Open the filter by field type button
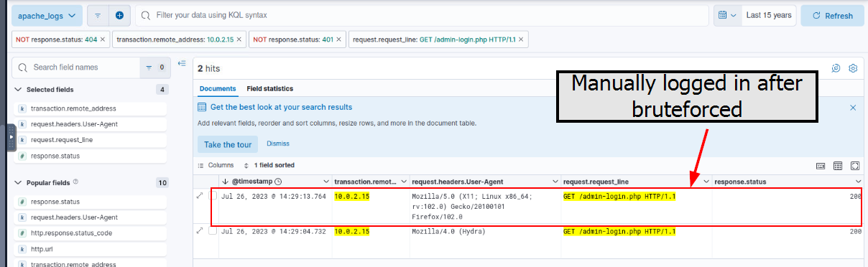This screenshot has width=868, height=267. 154,67
